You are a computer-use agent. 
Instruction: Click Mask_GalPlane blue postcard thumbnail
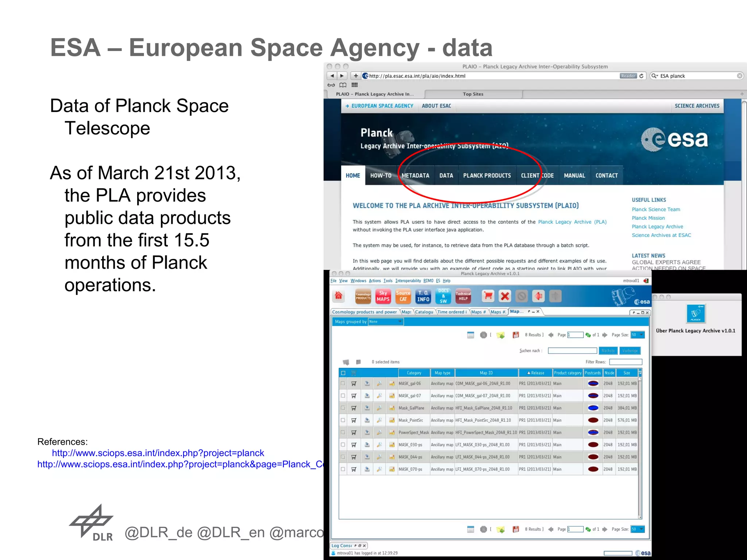tap(593, 408)
